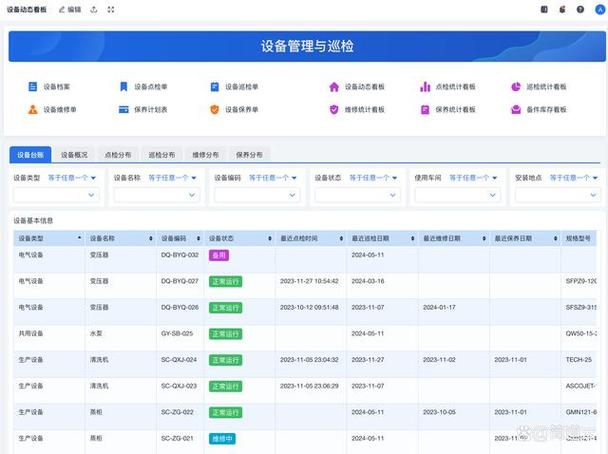Open the 设备巡检单 clipboard icon

[214, 87]
